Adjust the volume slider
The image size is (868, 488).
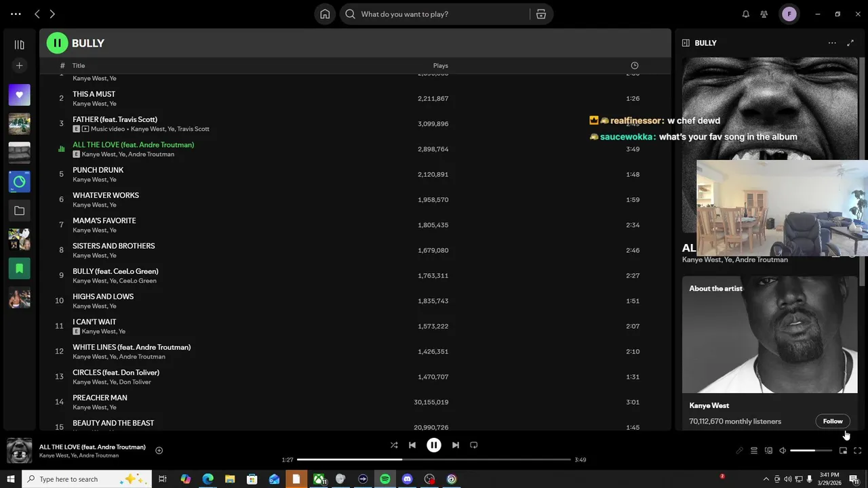(x=811, y=451)
